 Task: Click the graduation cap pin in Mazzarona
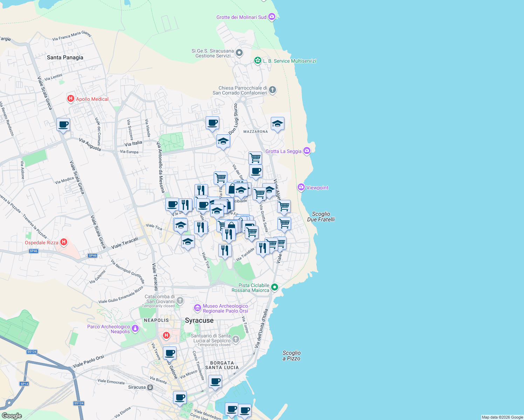[277, 124]
